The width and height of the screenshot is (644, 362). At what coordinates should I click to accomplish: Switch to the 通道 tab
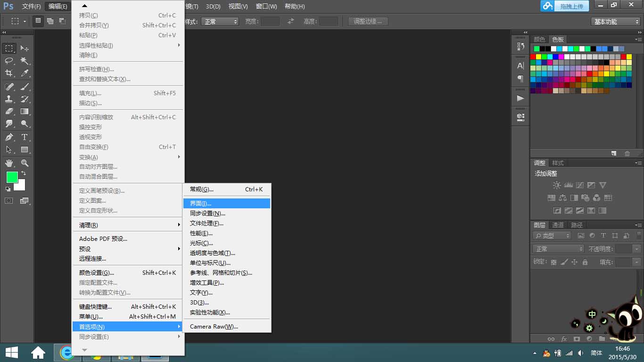pyautogui.click(x=558, y=225)
